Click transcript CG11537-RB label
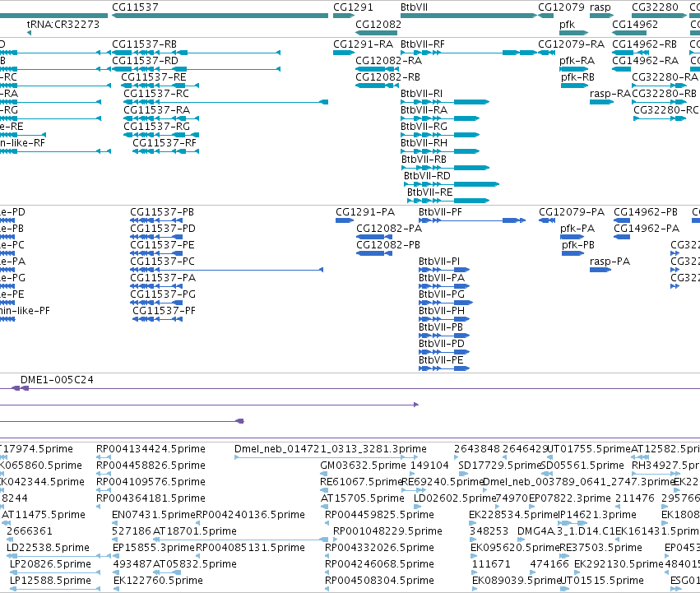 (144, 44)
